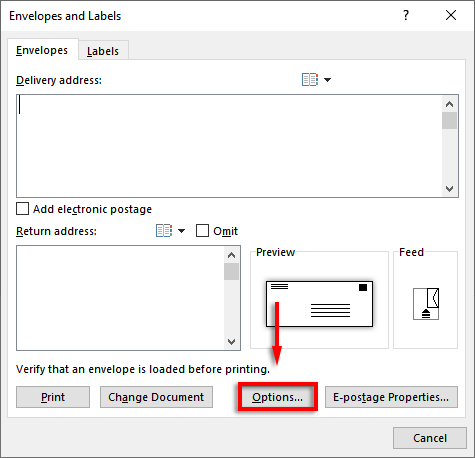The width and height of the screenshot is (475, 458).
Task: Click return address scroll up arrow
Action: pos(231,255)
